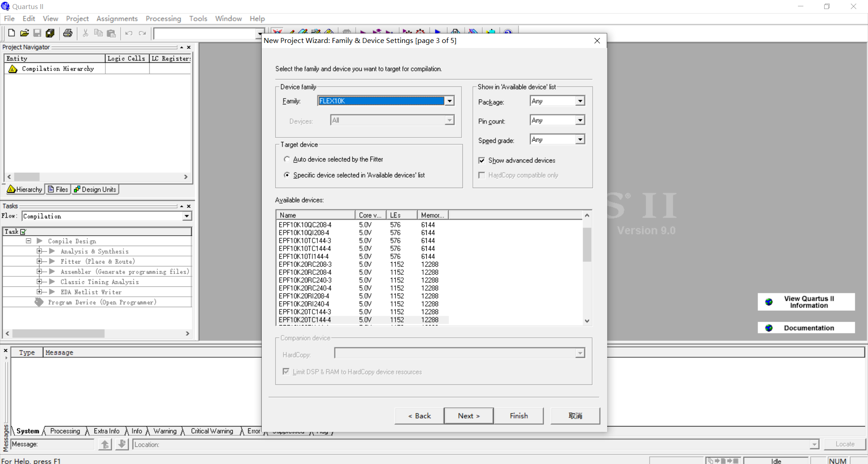Close the New Project Wizard dialog
This screenshot has width=868, height=464.
click(x=597, y=41)
